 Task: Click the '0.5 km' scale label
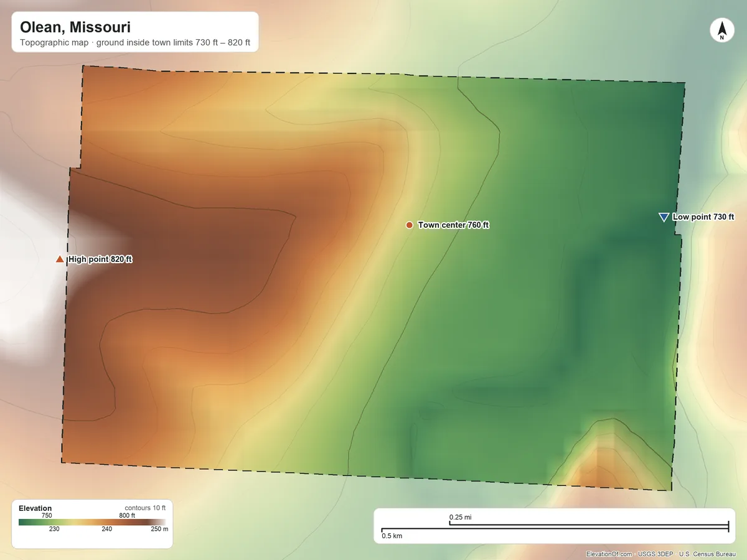392,536
